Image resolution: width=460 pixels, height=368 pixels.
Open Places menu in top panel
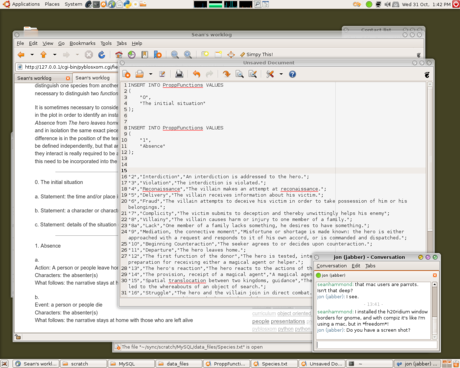click(52, 4)
